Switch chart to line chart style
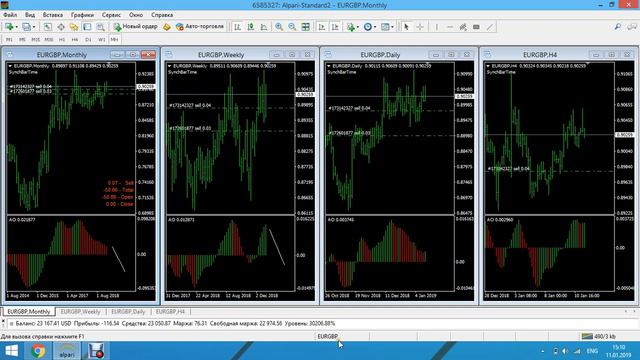Viewport: 640px width, 360px height. (264, 27)
